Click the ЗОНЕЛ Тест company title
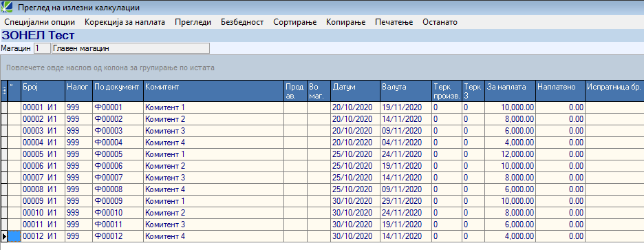Screen dimensions: 644x250 [x=38, y=35]
